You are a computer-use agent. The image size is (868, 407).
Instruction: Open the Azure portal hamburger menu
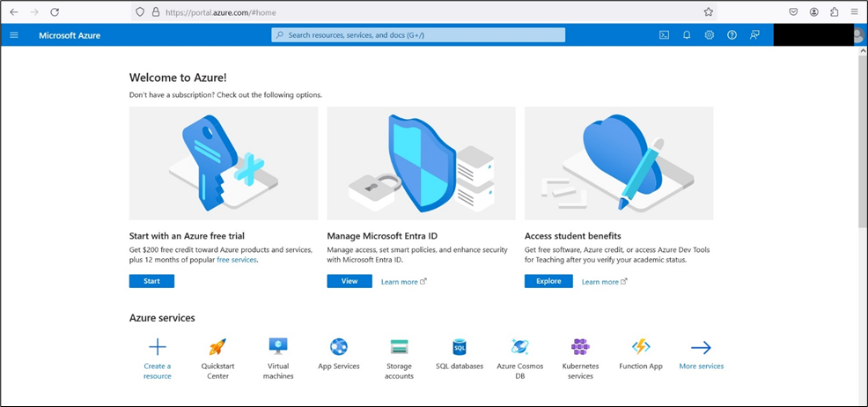(x=14, y=35)
